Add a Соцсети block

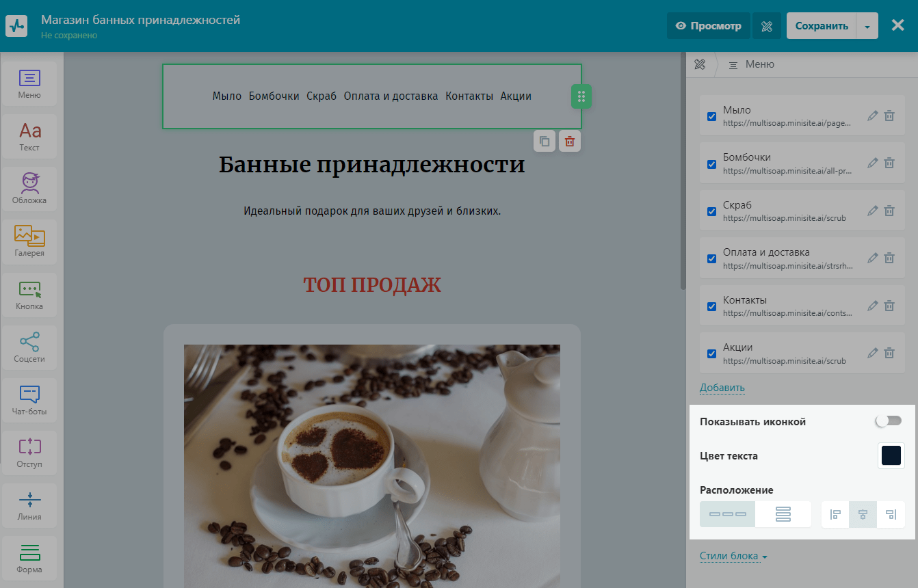point(29,347)
